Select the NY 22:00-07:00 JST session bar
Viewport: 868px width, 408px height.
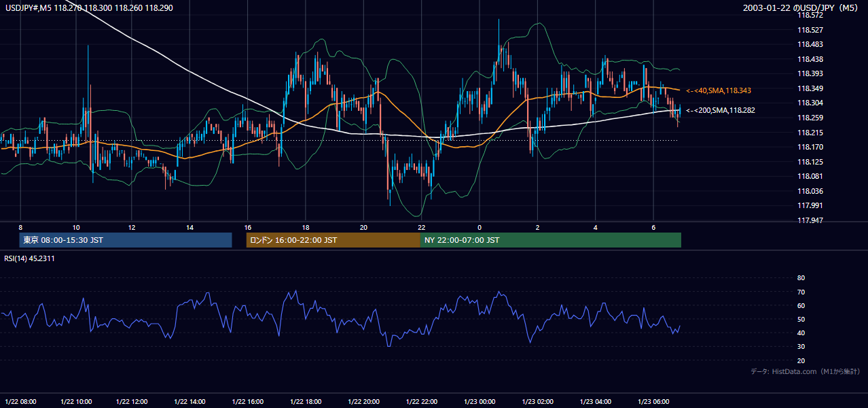(x=551, y=240)
